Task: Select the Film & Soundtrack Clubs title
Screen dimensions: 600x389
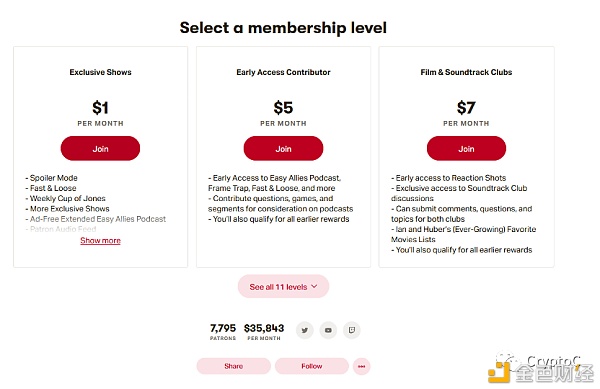Action: tap(466, 72)
